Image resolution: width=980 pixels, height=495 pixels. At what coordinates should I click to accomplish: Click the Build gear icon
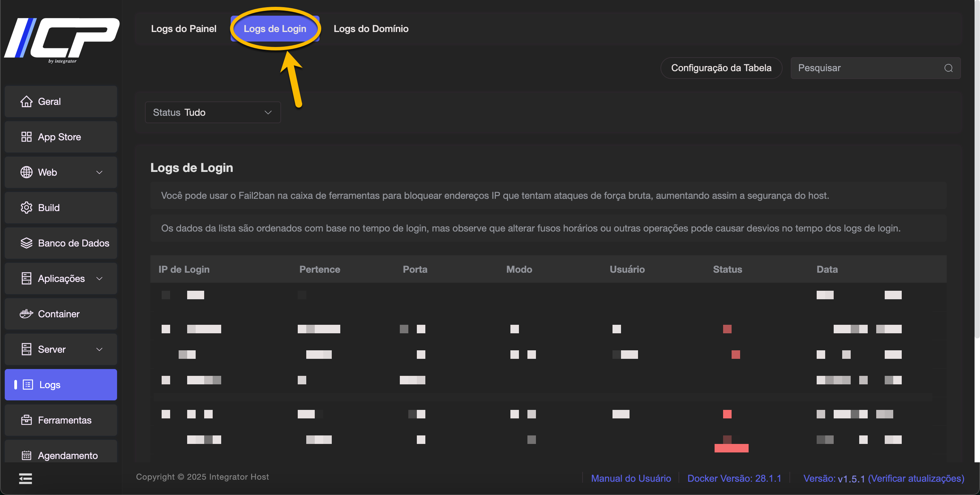tap(26, 208)
